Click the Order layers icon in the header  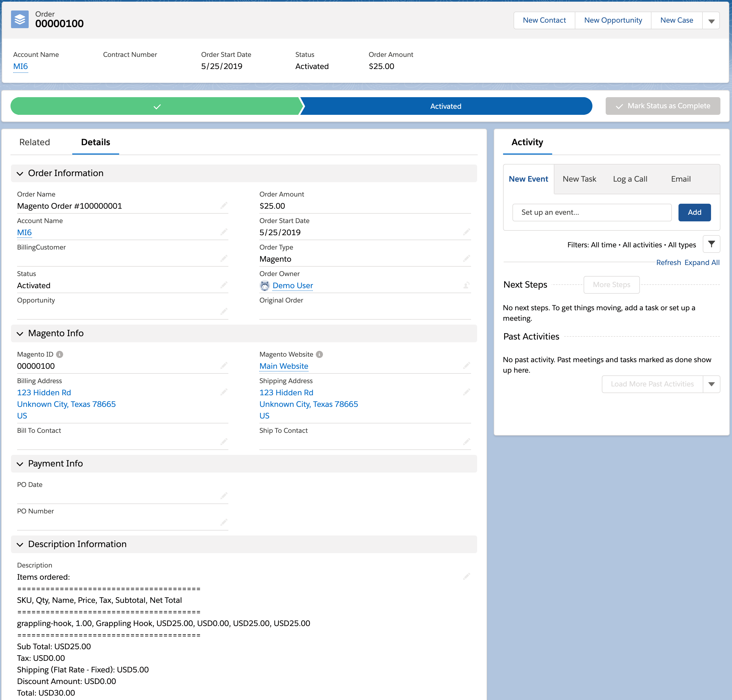tap(20, 19)
